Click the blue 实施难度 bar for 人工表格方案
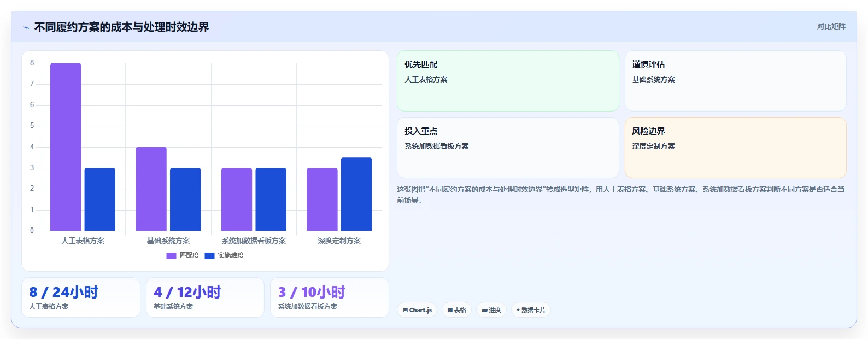The image size is (868, 339). [99, 200]
